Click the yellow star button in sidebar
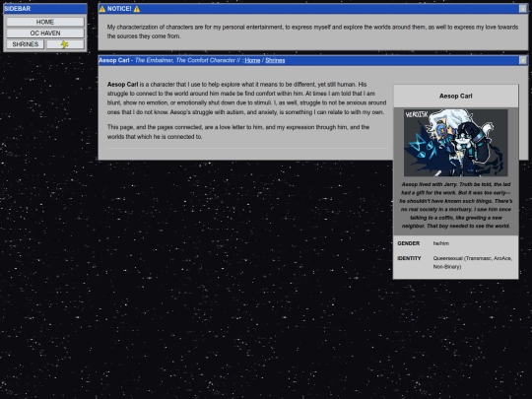Screen dimensions: 532x399 [65, 44]
